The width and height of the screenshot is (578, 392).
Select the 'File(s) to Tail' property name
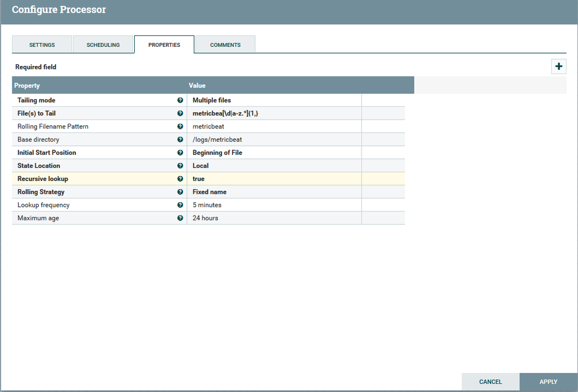pos(36,113)
